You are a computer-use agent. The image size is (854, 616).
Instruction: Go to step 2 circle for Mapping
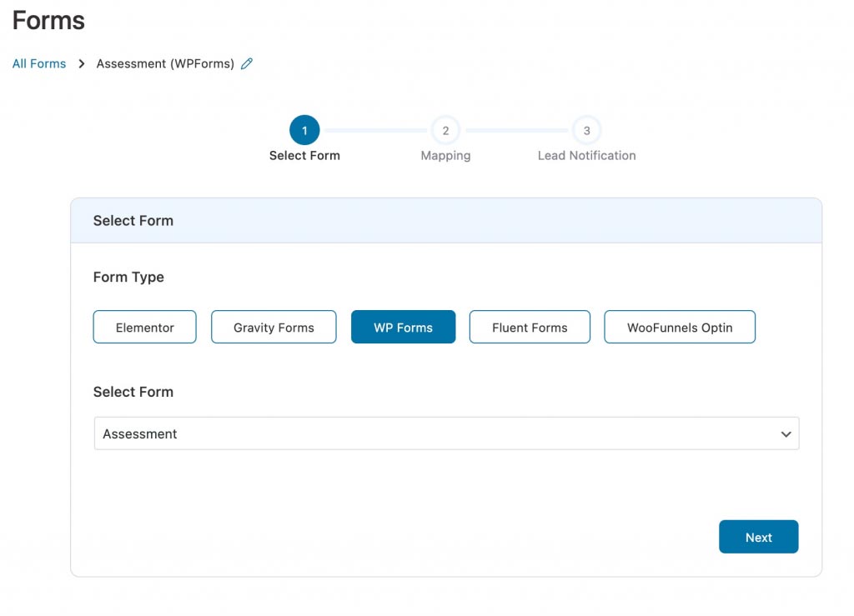[x=445, y=130]
